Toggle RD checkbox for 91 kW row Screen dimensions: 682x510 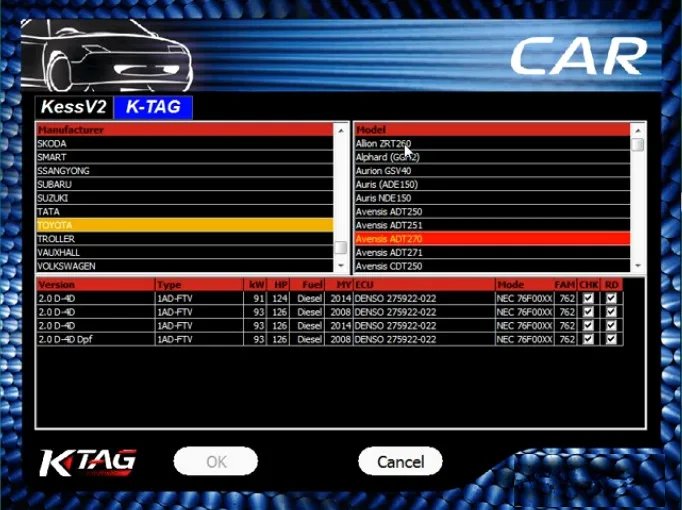(x=611, y=298)
